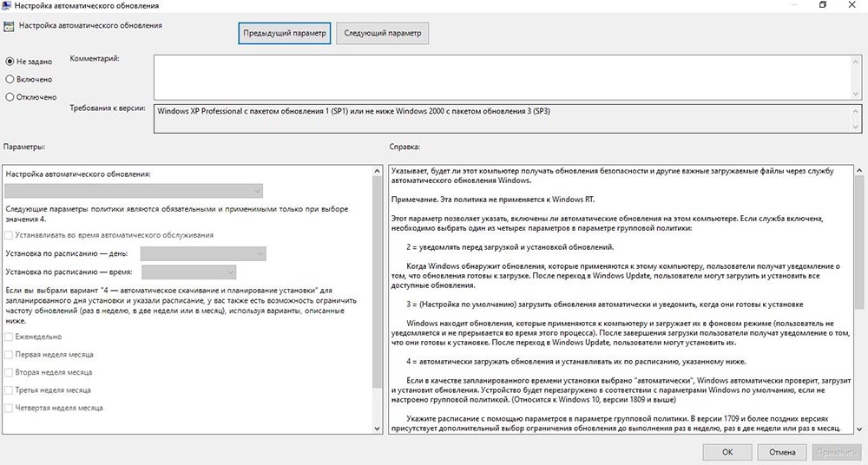
Task: Click the restore window button in title bar
Action: pyautogui.click(x=822, y=6)
